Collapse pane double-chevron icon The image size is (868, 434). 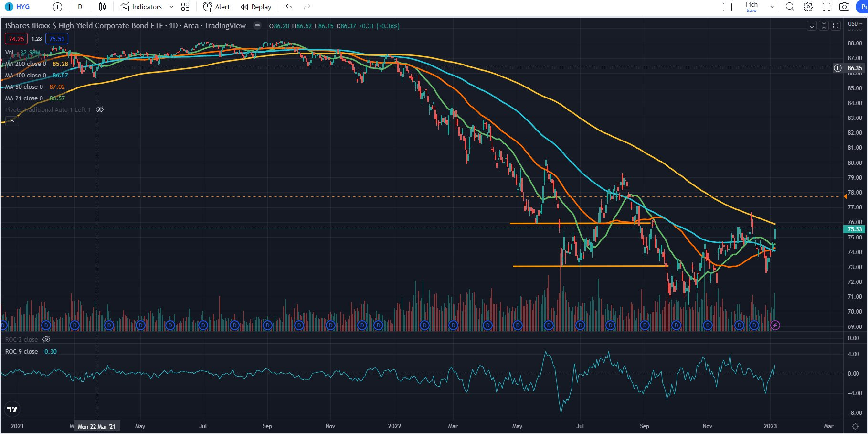pos(824,26)
